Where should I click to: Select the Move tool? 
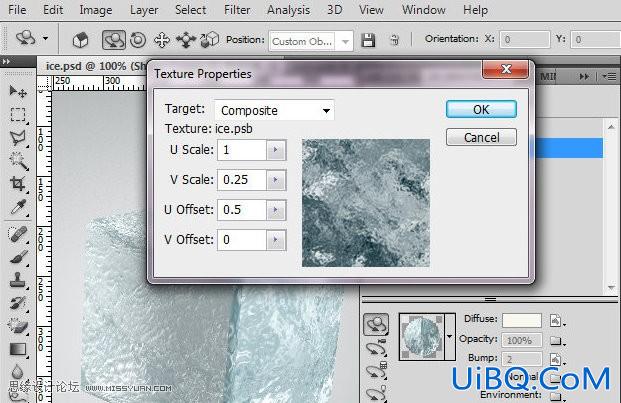click(18, 92)
